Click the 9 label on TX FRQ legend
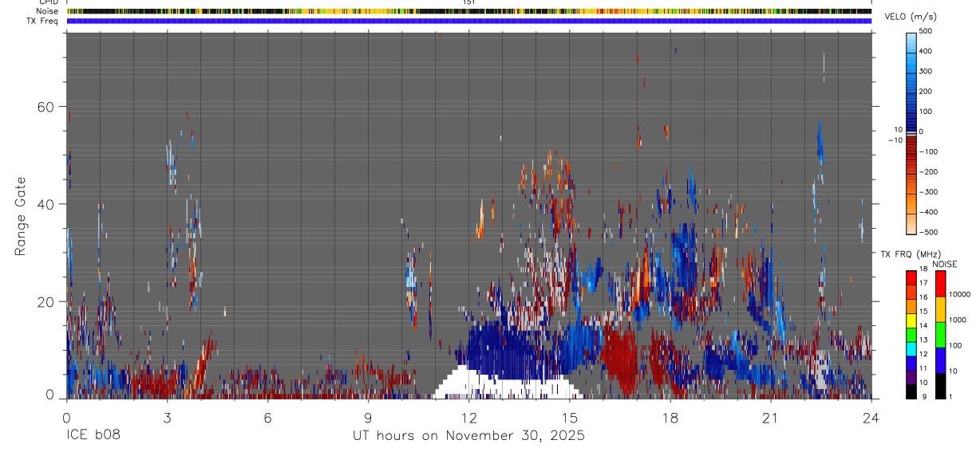The height and width of the screenshot is (452, 980). [x=923, y=397]
